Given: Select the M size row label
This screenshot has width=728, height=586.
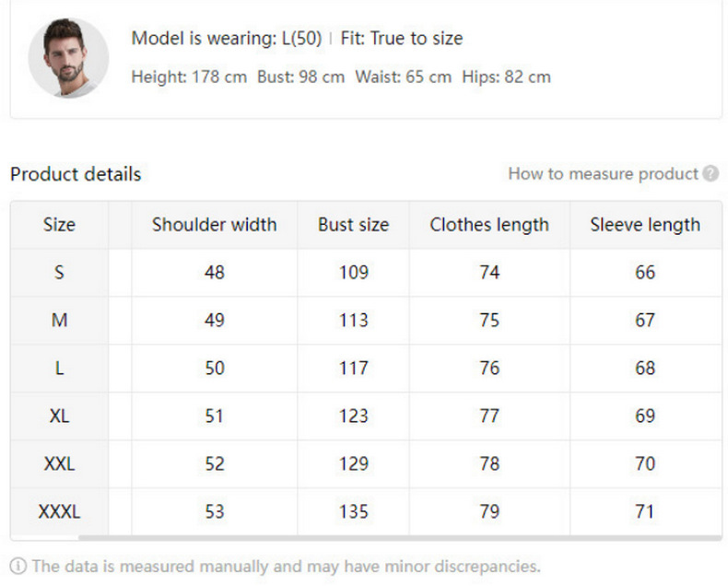Looking at the screenshot, I should 59,321.
